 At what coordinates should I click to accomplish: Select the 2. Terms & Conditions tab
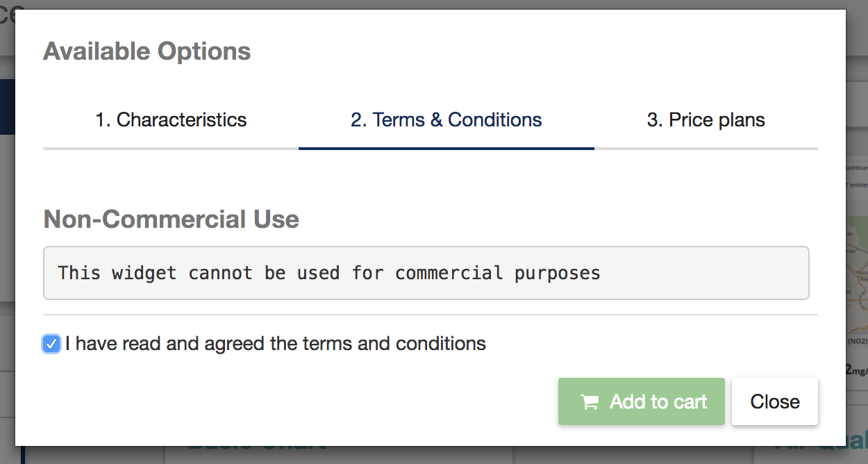(446, 120)
